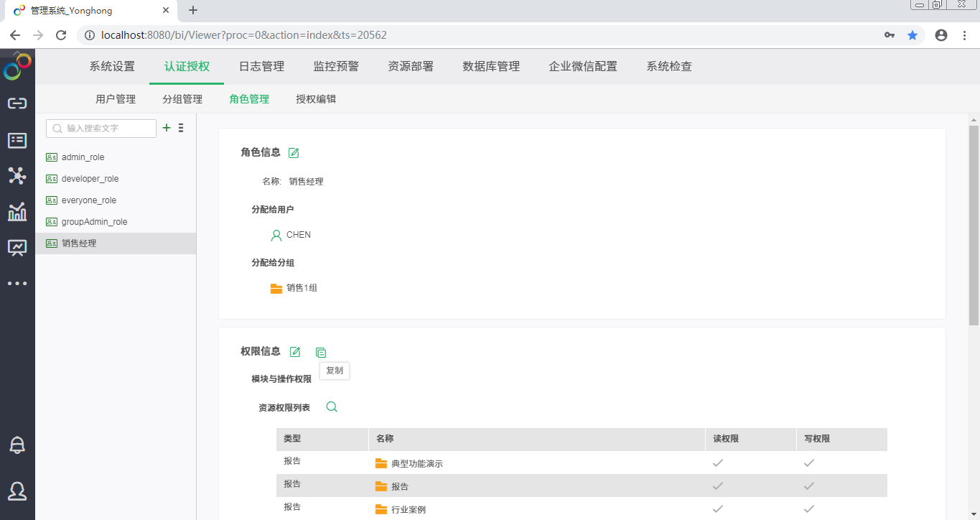Open the Chrome three-dot menu
Screen dimensions: 980x520
[x=964, y=35]
